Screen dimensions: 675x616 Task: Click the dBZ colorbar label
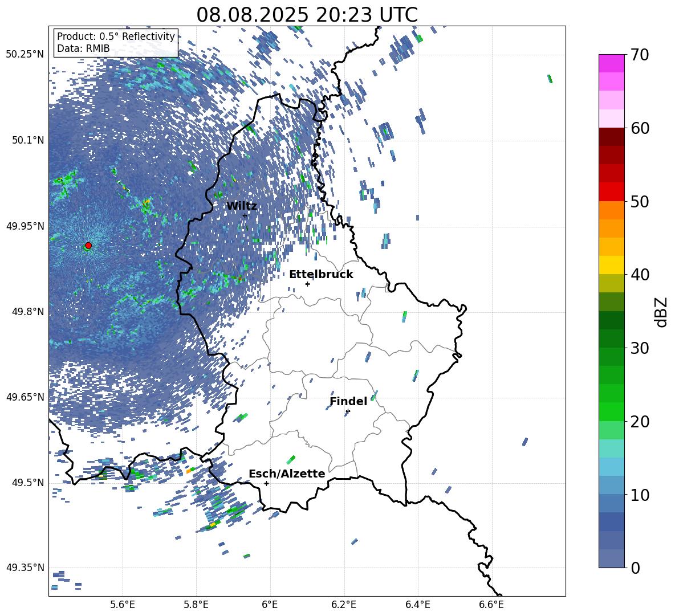point(660,312)
